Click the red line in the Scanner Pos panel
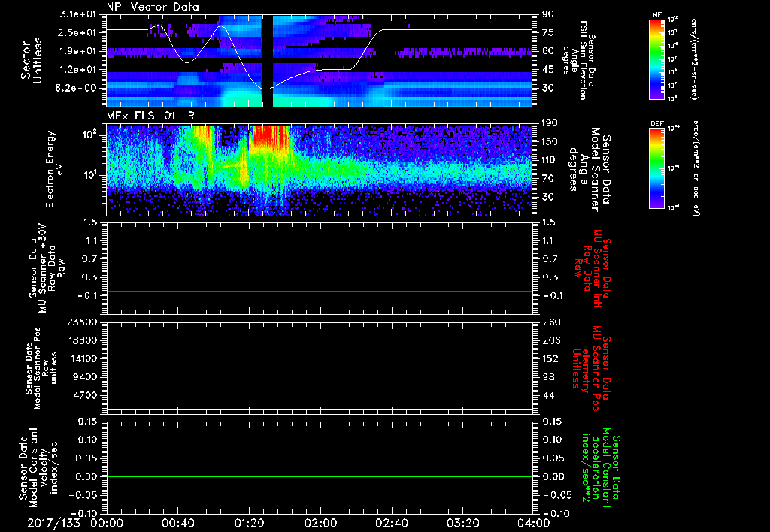This screenshot has width=770, height=532. [320, 382]
